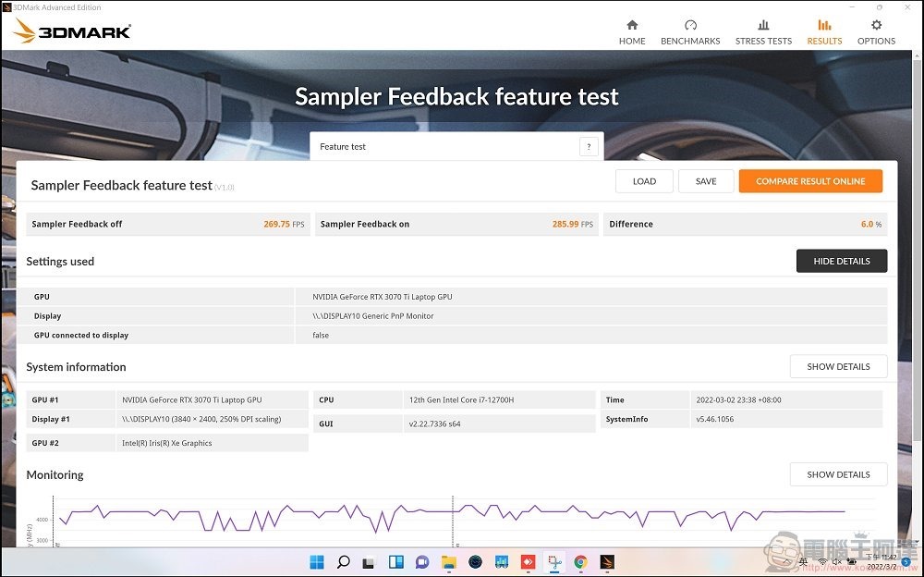Screen dimensions: 924x577
Task: Show details for Monitoring
Action: point(839,474)
